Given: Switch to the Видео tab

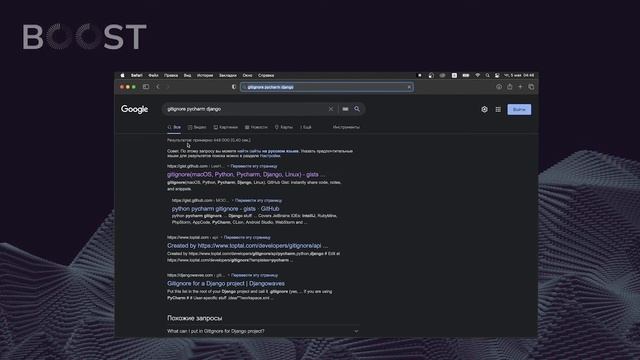Looking at the screenshot, I should point(197,127).
